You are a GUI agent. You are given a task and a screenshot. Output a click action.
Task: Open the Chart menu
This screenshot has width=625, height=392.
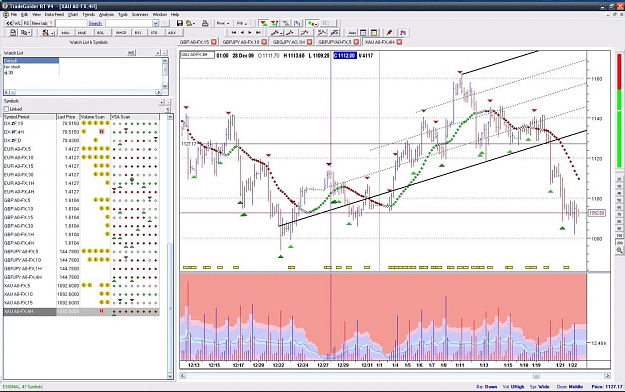[73, 14]
